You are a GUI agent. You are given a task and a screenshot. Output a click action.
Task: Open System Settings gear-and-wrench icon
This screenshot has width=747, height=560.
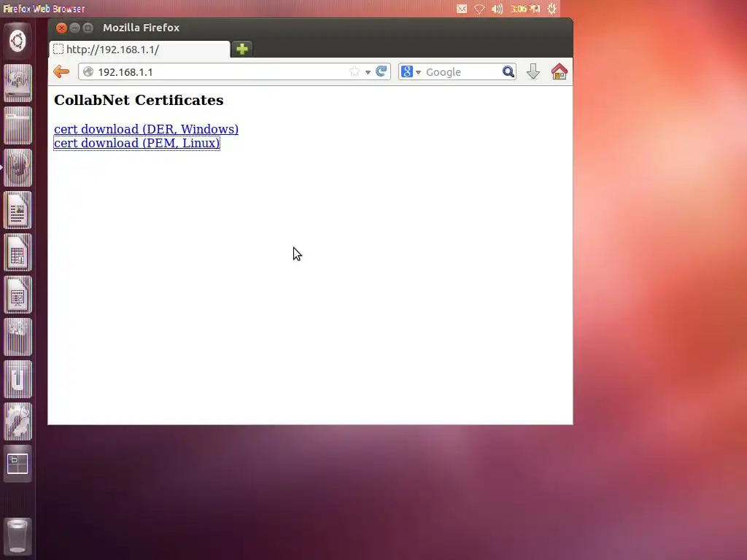(18, 422)
